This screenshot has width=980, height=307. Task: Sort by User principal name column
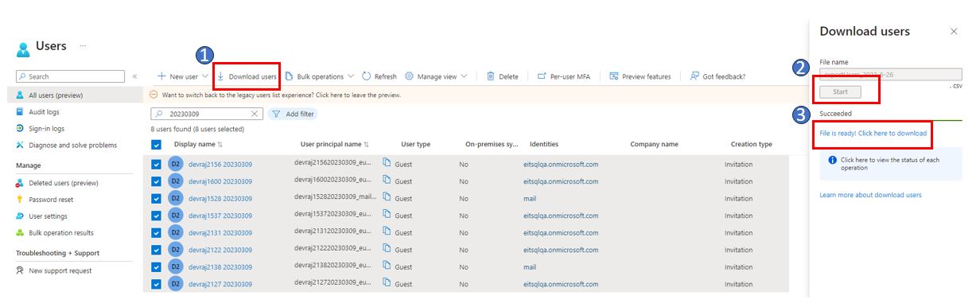tap(335, 145)
